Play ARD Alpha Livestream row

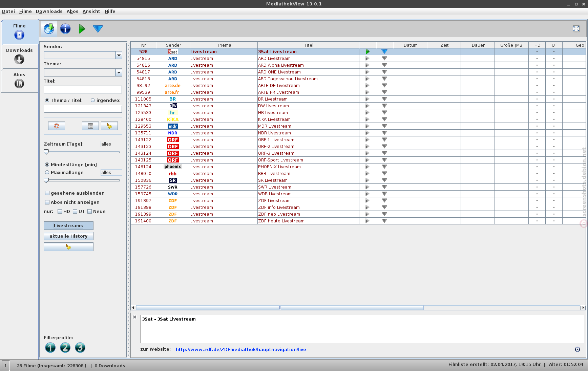[367, 65]
